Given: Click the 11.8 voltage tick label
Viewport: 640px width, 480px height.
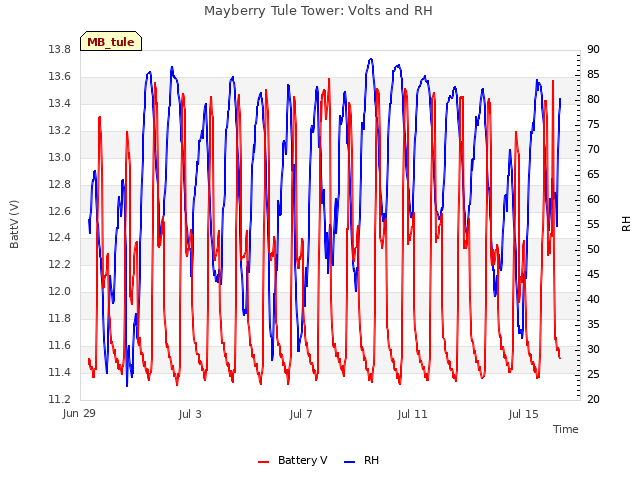Looking at the screenshot, I should (59, 318).
